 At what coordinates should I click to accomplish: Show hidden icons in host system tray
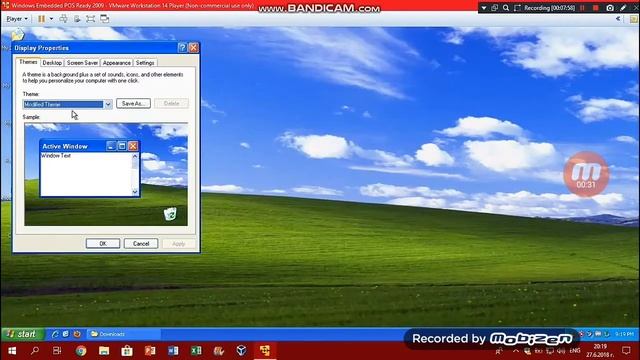click(516, 351)
